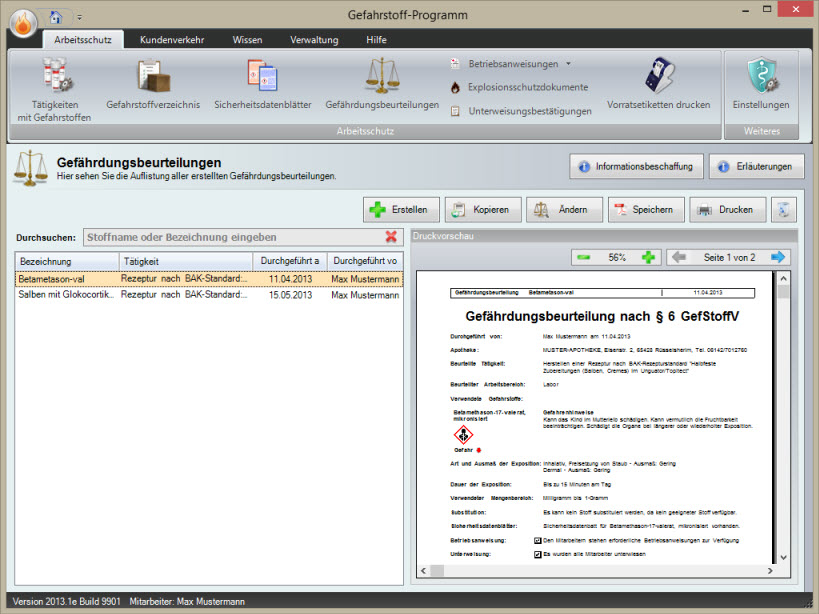
Task: Sort by the Bezeichnung column header
Action: [67, 261]
